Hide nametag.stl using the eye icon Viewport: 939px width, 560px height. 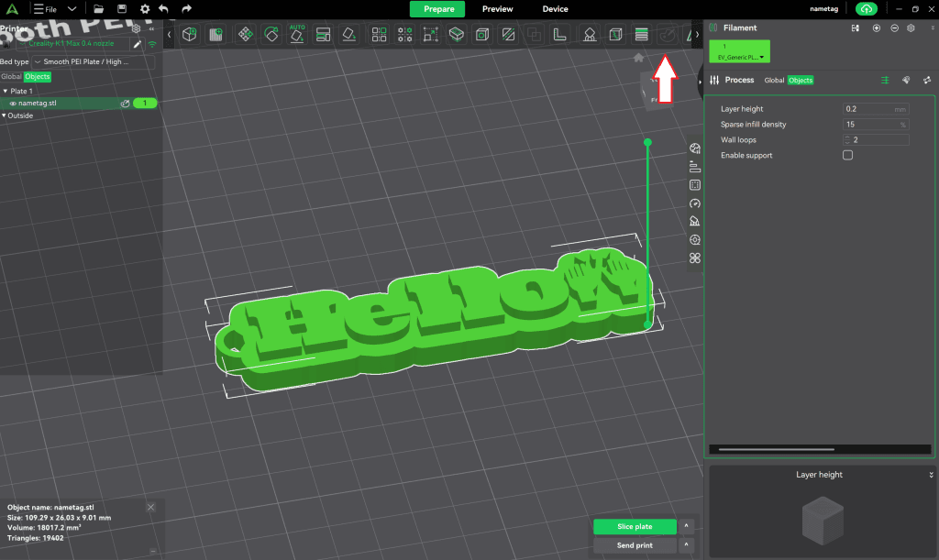click(13, 104)
